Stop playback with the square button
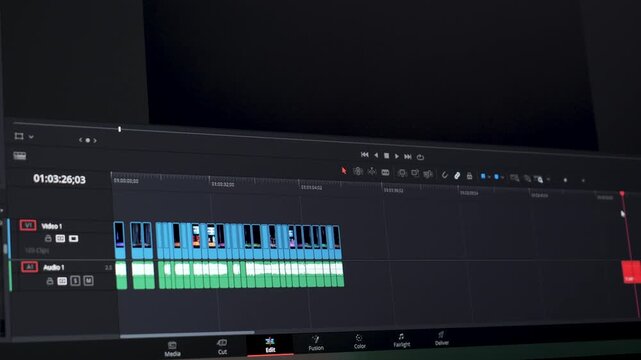The image size is (641, 360). coord(386,156)
